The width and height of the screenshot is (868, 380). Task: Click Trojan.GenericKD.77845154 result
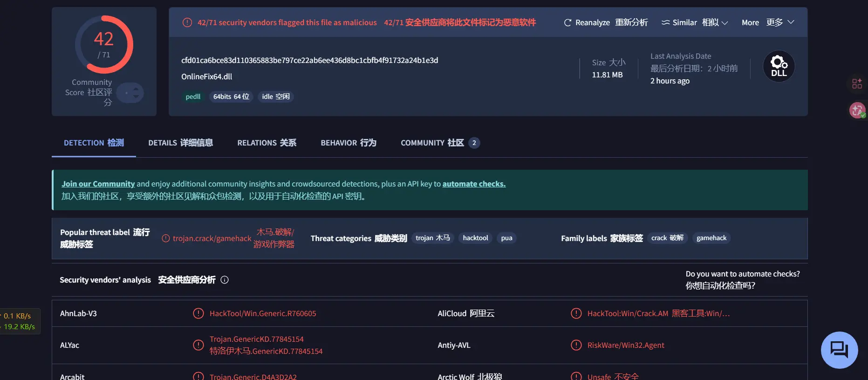click(256, 339)
